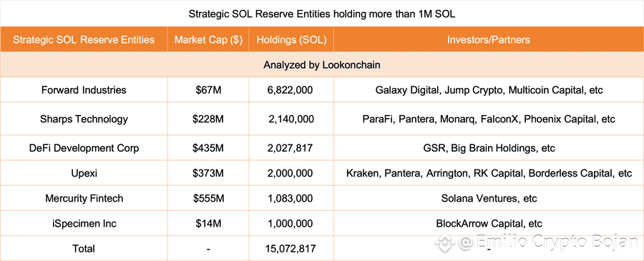Viewport: 644px width, 261px height.
Task: Click the Mercurity Fintech cell
Action: [84, 198]
